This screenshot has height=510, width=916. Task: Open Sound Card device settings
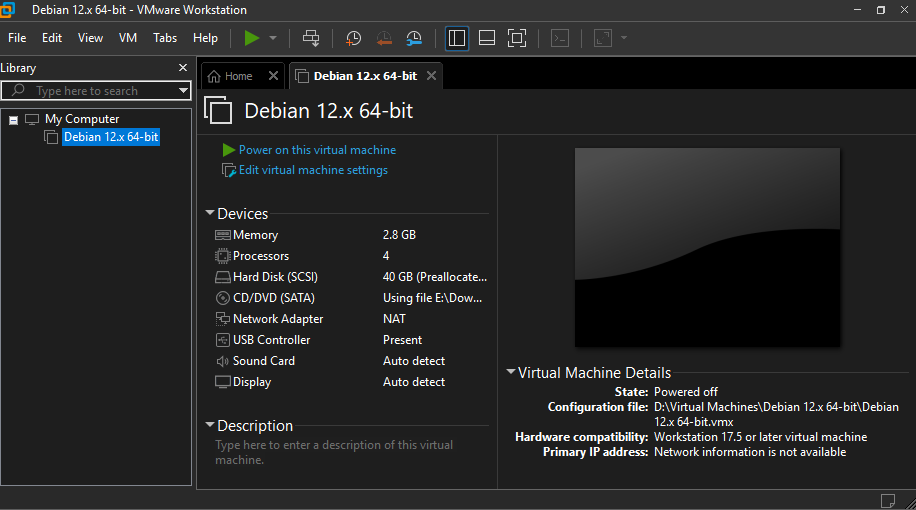pyautogui.click(x=263, y=361)
